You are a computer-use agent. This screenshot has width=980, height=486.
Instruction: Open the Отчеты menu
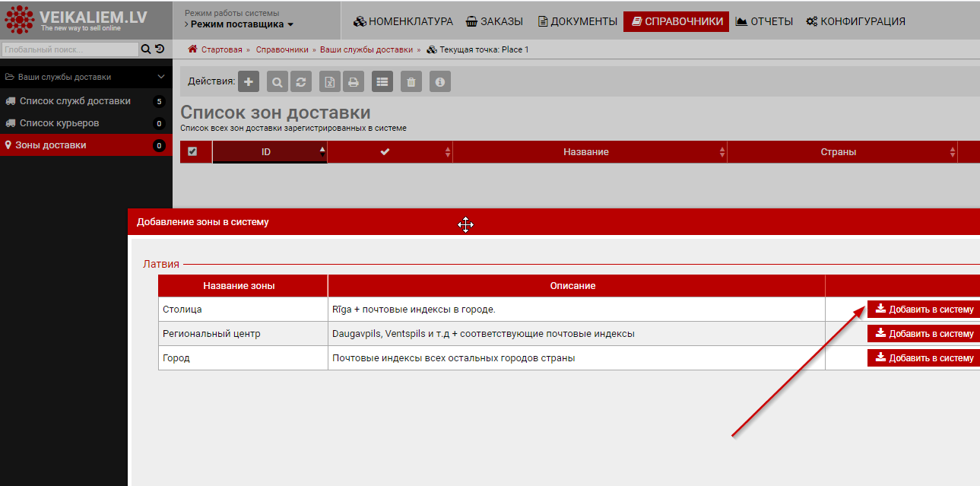764,21
